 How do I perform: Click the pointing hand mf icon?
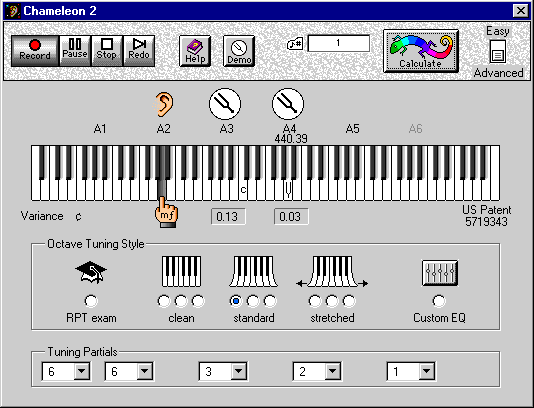click(166, 213)
